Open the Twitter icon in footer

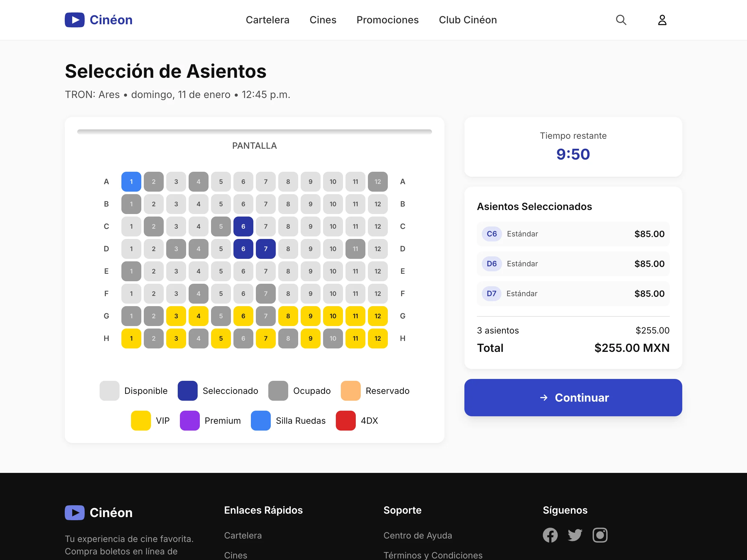coord(575,535)
